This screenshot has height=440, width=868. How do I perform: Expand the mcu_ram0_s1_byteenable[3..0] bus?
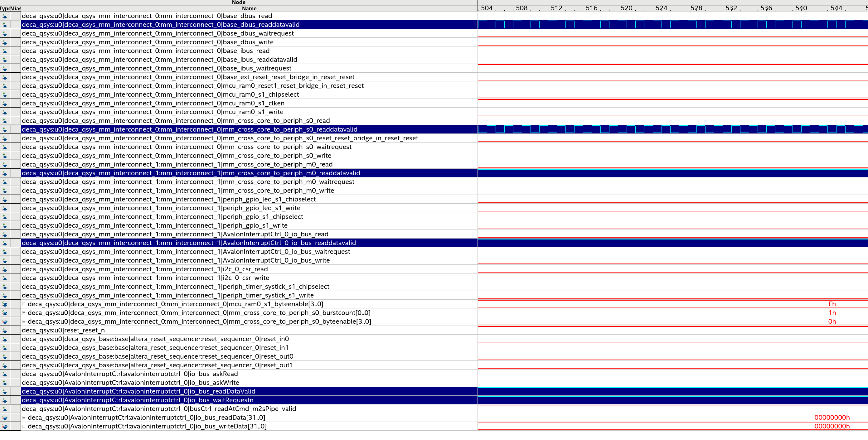tap(24, 304)
